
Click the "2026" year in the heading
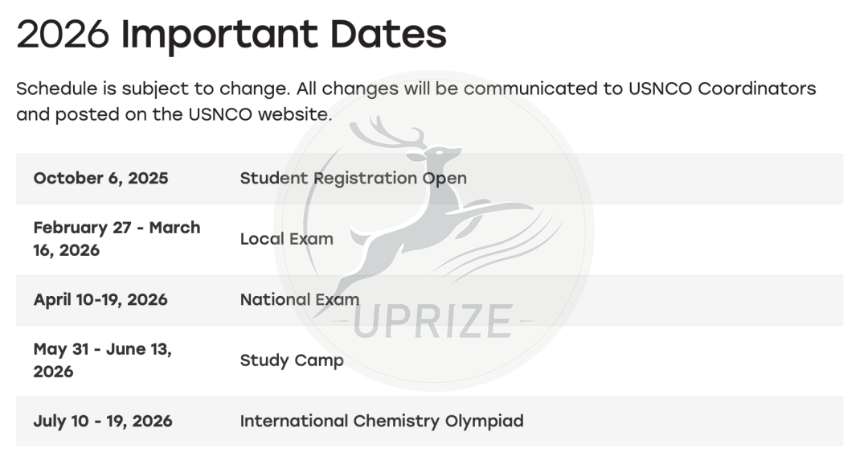[x=63, y=35]
